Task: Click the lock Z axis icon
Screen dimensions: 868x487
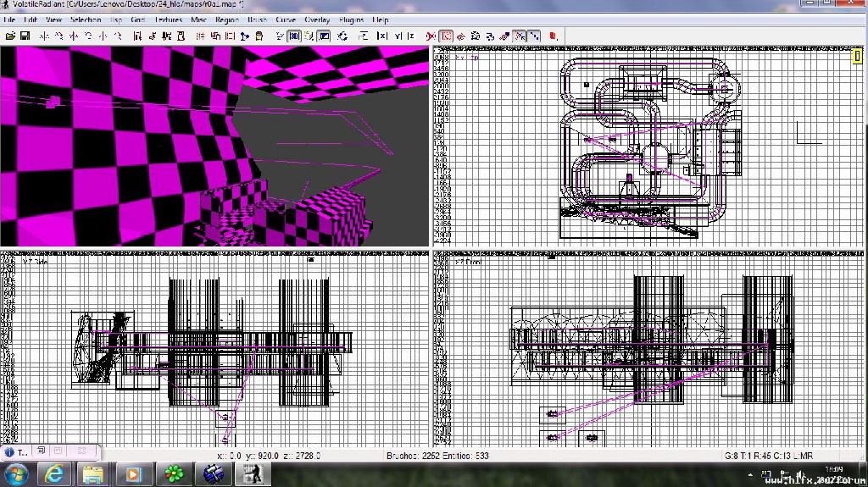Action: (411, 36)
